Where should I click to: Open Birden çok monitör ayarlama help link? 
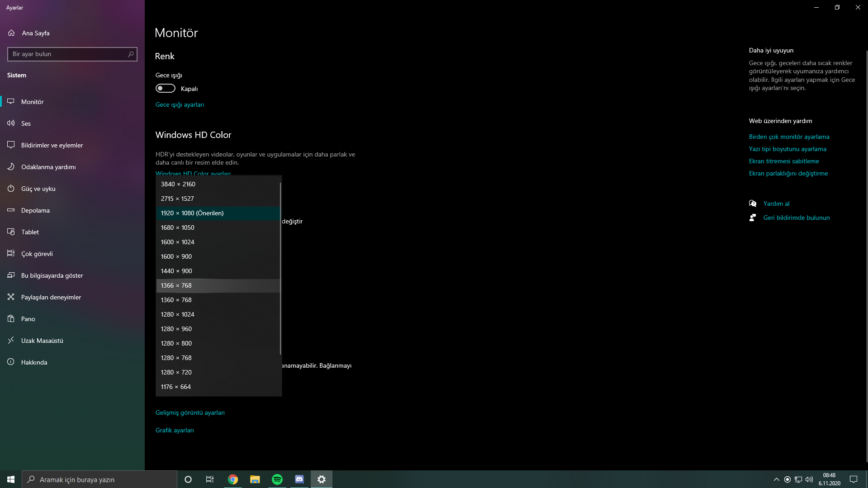789,137
